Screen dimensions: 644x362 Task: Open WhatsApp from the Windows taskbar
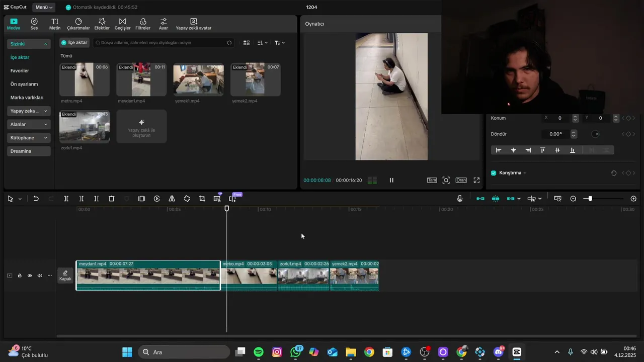(x=296, y=352)
